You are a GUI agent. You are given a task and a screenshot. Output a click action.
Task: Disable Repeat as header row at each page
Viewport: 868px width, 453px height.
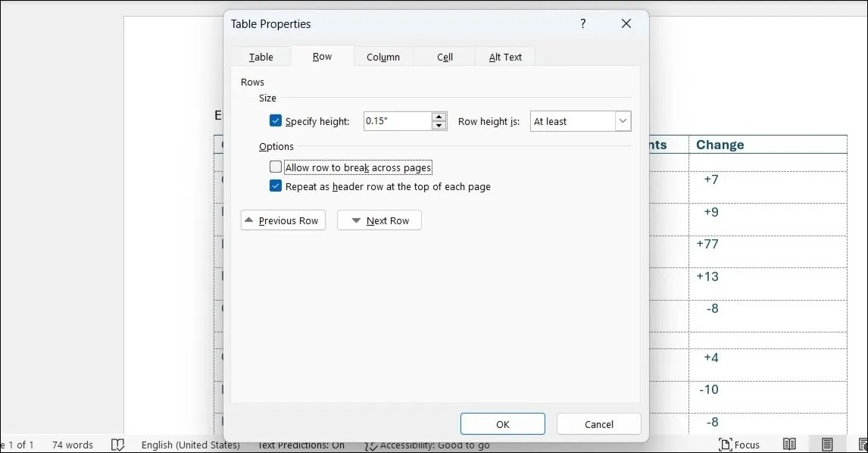(275, 186)
